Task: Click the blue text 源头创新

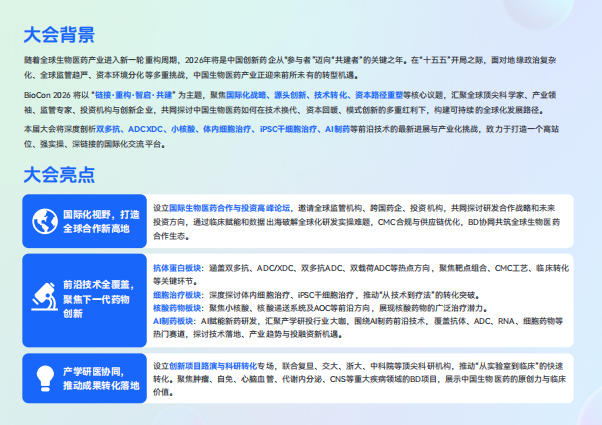Action: pos(290,95)
